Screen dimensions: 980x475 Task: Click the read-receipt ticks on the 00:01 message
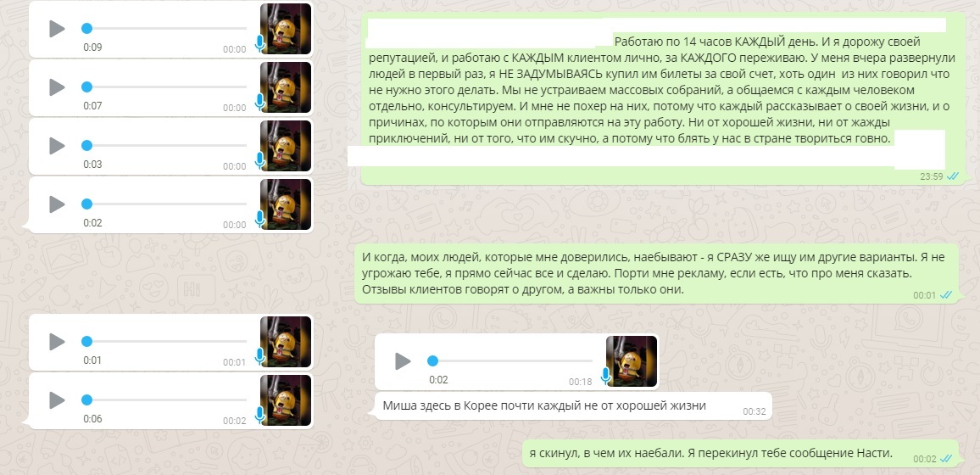coord(945,295)
